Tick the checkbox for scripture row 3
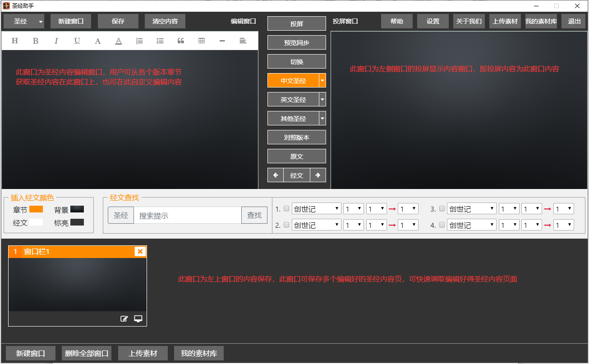Image resolution: width=589 pixels, height=364 pixels. coord(442,209)
